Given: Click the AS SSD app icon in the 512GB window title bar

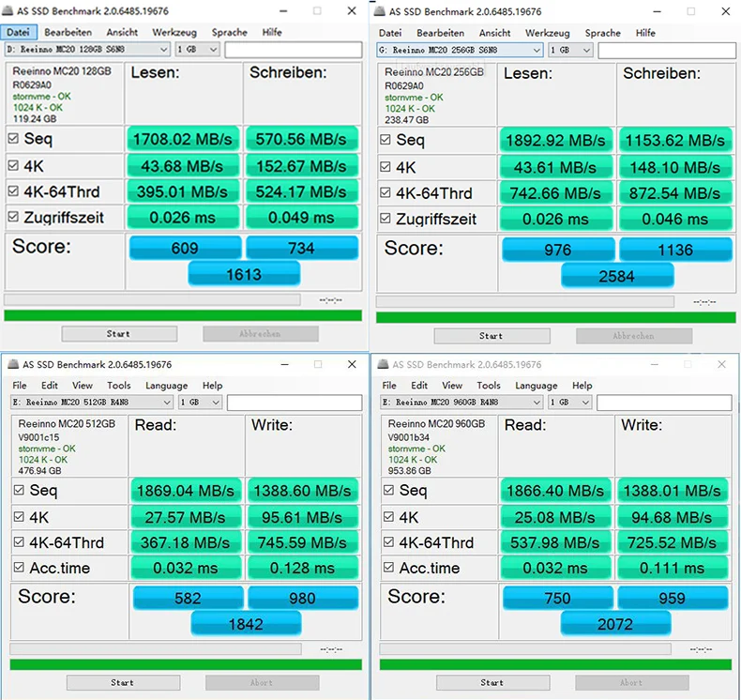Looking at the screenshot, I should click(13, 364).
